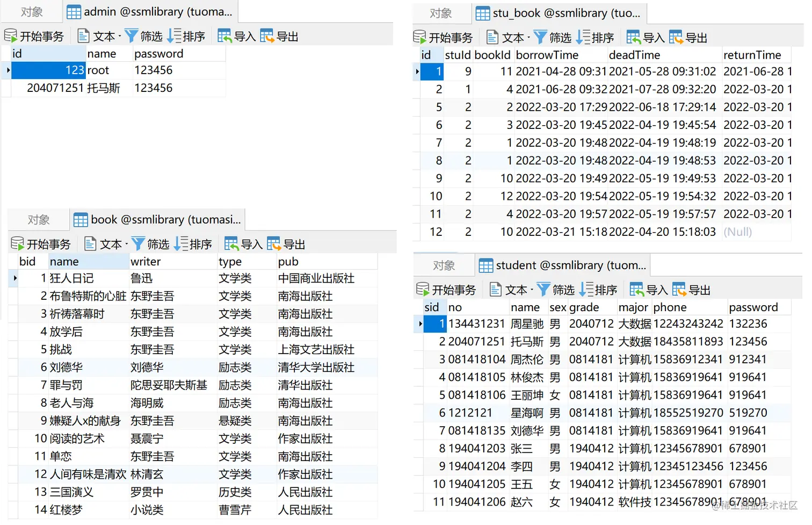Image resolution: width=812 pixels, height=525 pixels.
Task: Expand Text dropdown arrow in admin window
Action: (x=120, y=37)
